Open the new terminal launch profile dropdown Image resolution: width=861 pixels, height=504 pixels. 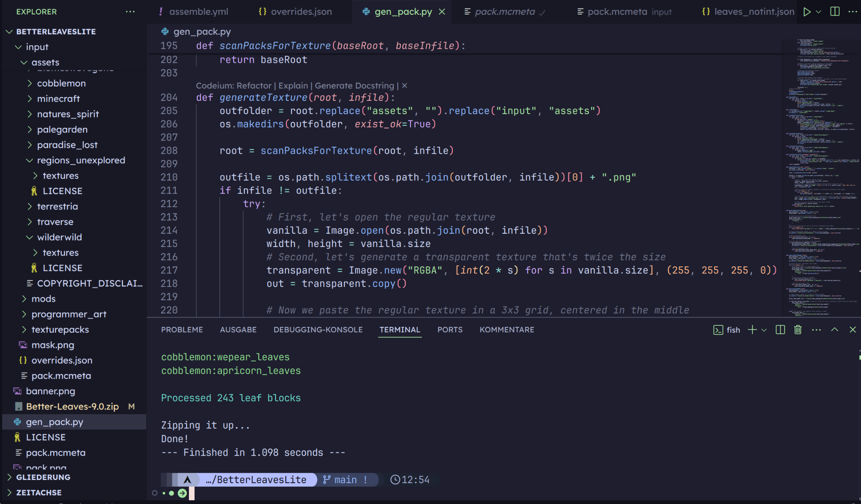(764, 330)
